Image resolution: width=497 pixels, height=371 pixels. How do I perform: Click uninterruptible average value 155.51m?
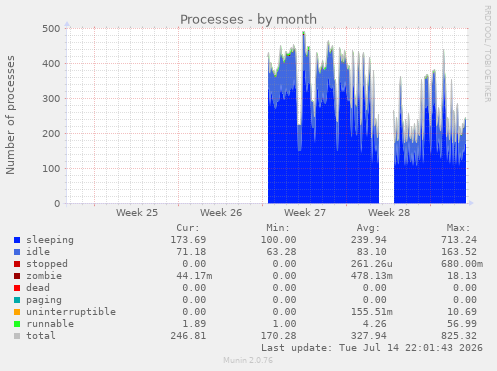click(372, 312)
